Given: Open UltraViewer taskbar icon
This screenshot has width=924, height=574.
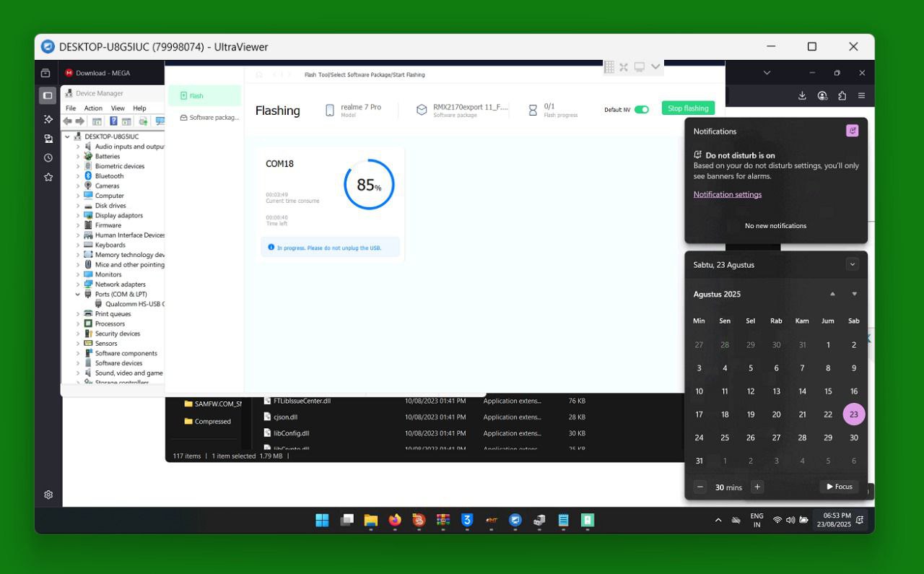Looking at the screenshot, I should tap(515, 520).
